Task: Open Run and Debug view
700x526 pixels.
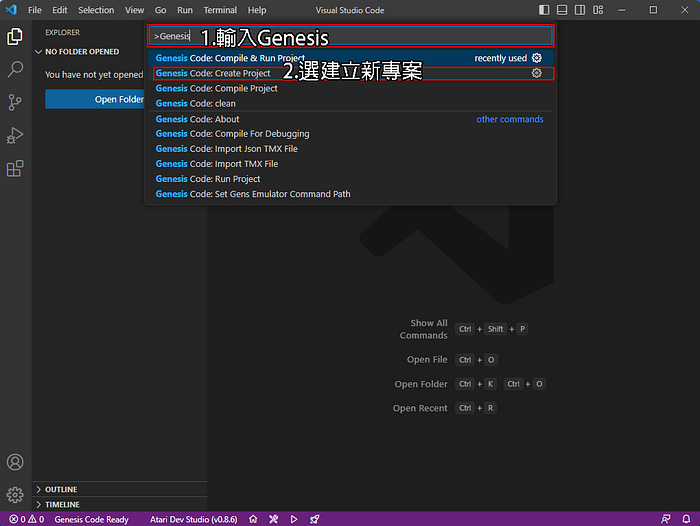Action: pos(15,135)
